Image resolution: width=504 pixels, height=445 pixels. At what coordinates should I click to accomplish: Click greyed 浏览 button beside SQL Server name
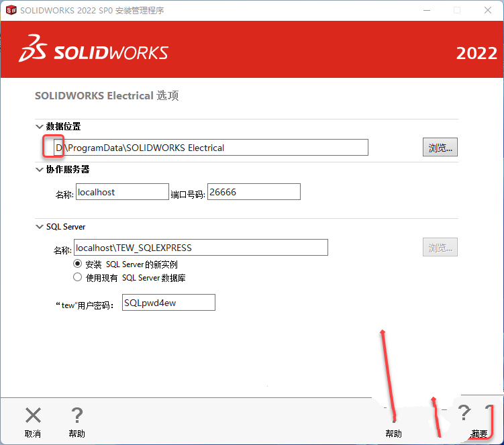point(440,247)
